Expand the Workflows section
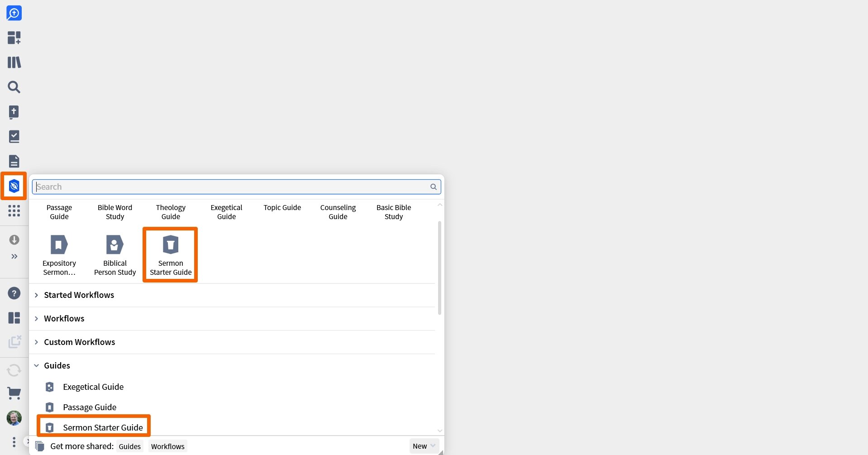 [64, 319]
